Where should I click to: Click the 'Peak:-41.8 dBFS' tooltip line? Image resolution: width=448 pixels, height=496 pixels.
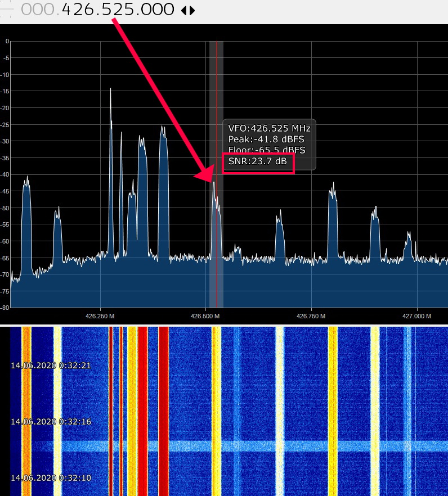[266, 139]
